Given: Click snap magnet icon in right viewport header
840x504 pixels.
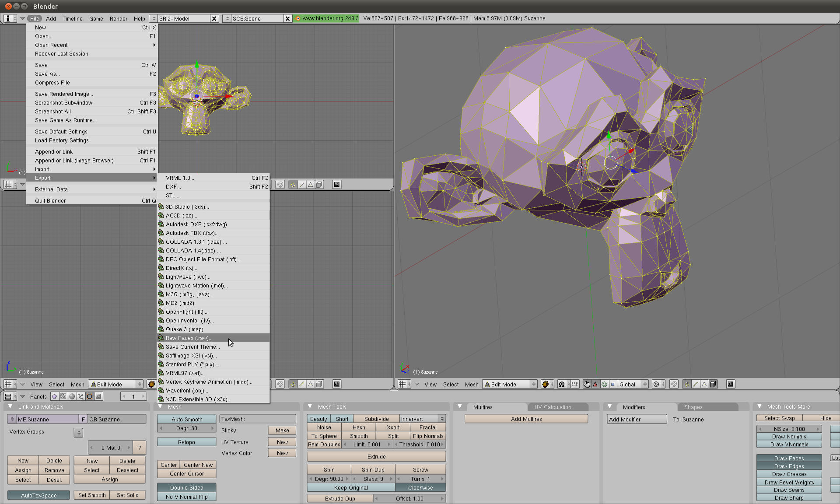Looking at the screenshot, I should [x=674, y=384].
